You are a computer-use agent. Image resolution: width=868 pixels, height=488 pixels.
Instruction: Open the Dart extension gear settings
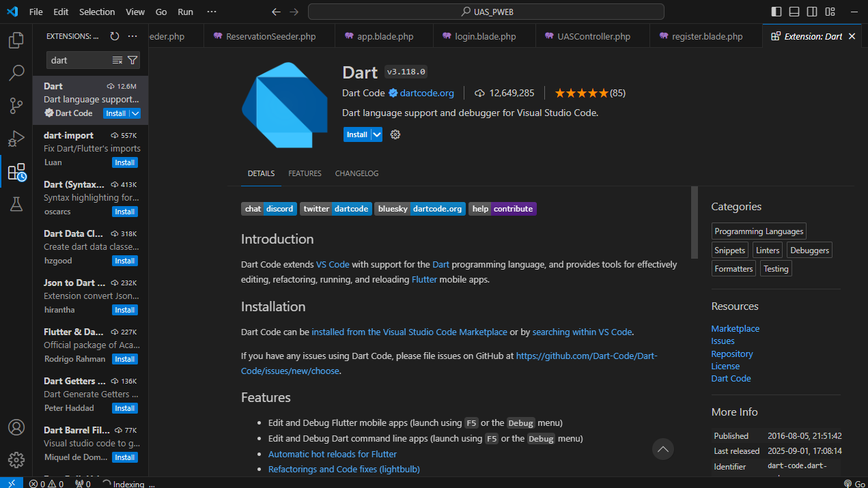[x=395, y=134]
